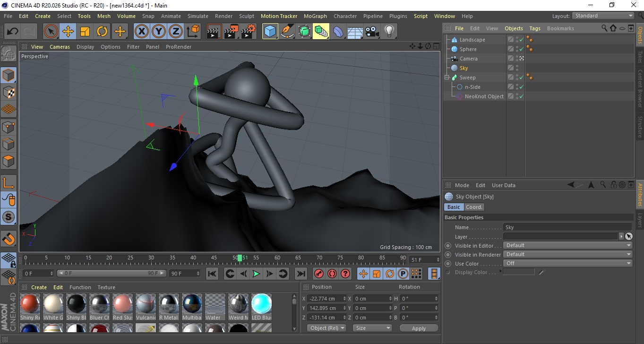Record active objects keyframe
The width and height of the screenshot is (644, 344).
(x=319, y=274)
